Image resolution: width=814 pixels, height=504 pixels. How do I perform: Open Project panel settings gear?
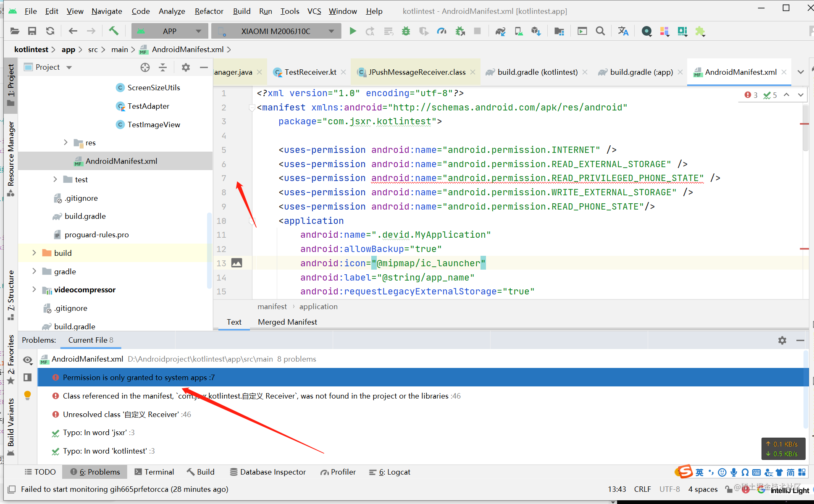186,67
